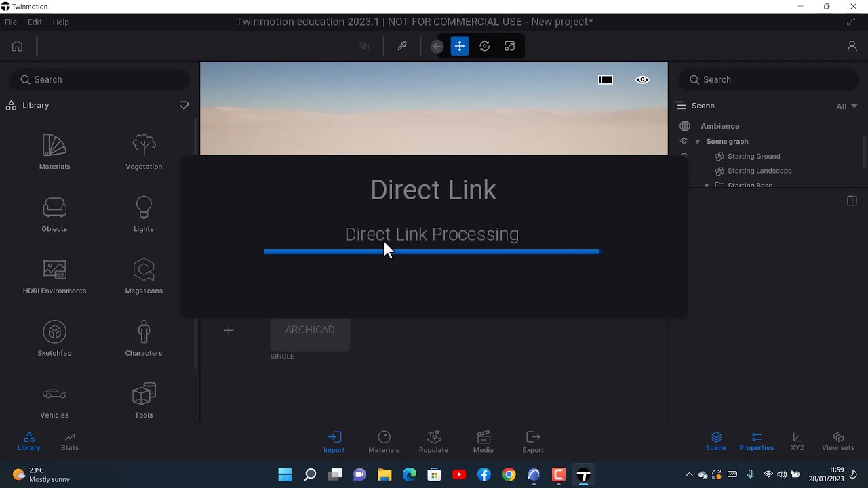Switch to the View sets tab
Image resolution: width=868 pixels, height=488 pixels.
(838, 441)
